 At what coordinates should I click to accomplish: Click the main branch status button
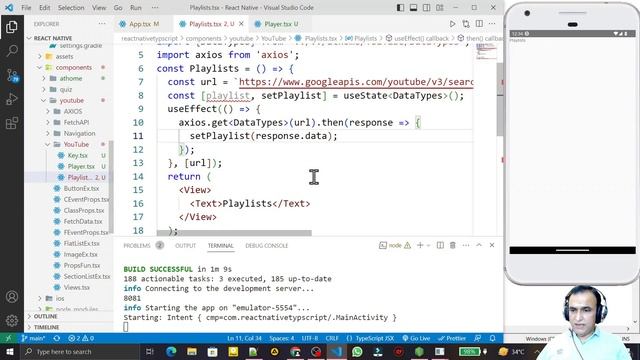pyautogui.click(x=33, y=338)
